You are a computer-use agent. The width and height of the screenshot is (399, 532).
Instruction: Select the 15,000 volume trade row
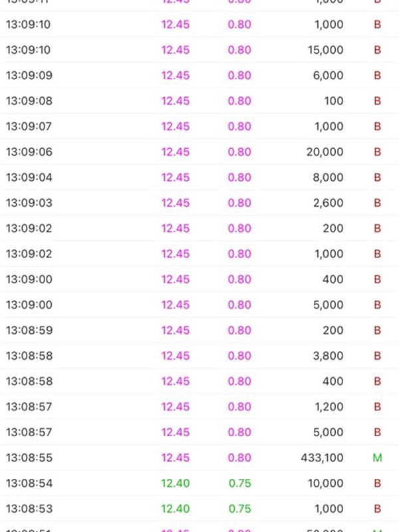click(x=199, y=50)
